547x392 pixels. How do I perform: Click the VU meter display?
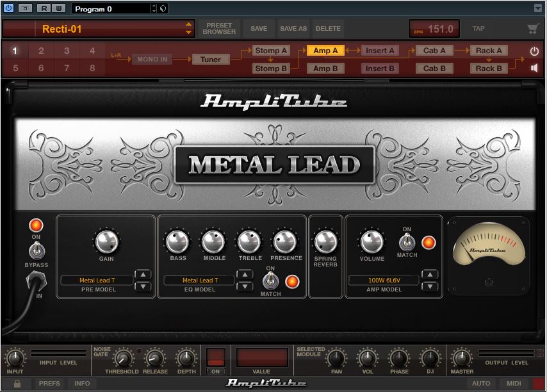point(488,247)
